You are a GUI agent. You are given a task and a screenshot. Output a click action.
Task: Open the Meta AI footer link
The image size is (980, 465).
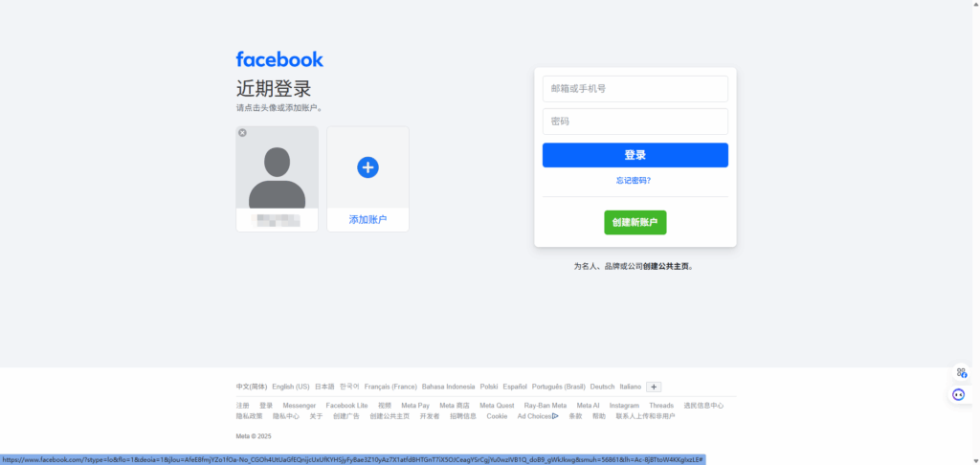[x=589, y=406]
